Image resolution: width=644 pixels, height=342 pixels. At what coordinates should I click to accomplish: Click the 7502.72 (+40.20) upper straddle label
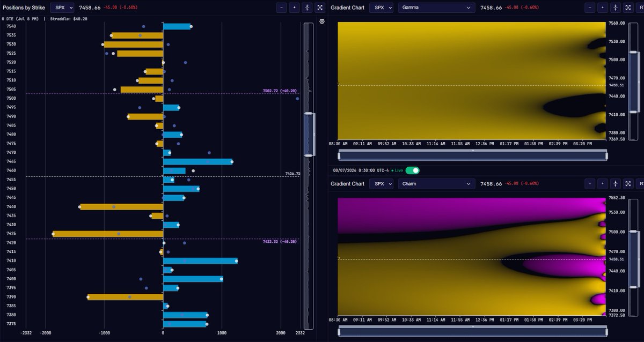coord(280,91)
